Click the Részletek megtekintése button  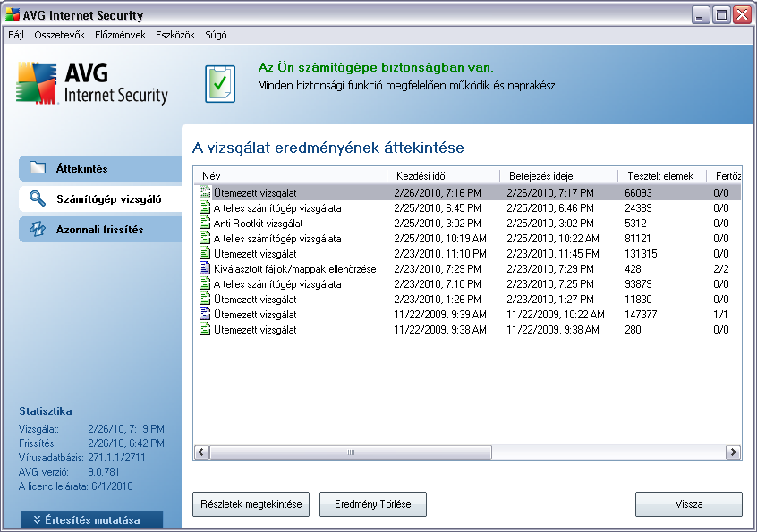251,504
